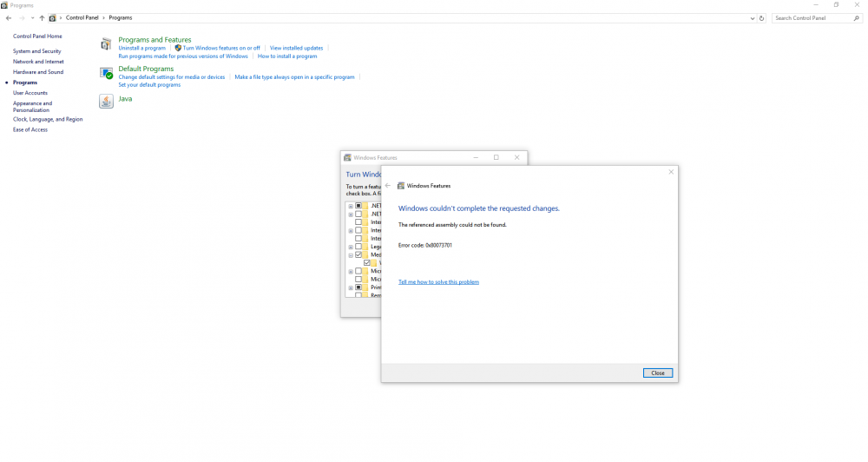This screenshot has width=868, height=462.
Task: Open the address bar history dropdown
Action: [x=753, y=18]
